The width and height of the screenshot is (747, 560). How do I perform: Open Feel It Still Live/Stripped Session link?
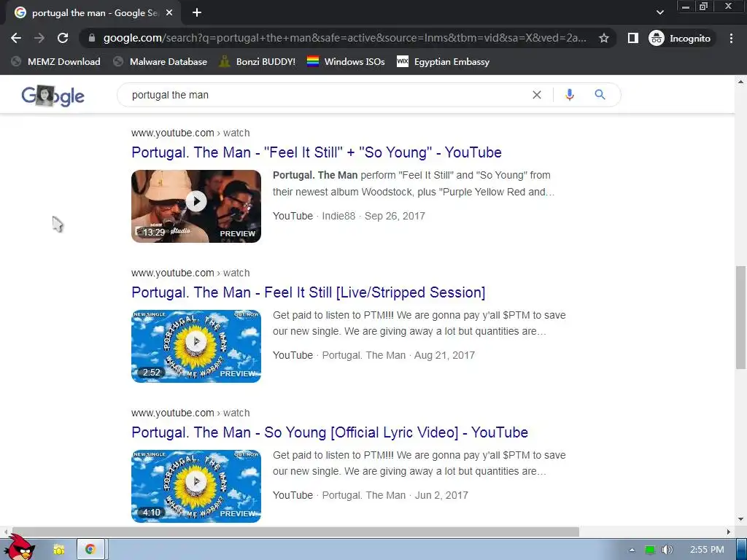point(309,292)
